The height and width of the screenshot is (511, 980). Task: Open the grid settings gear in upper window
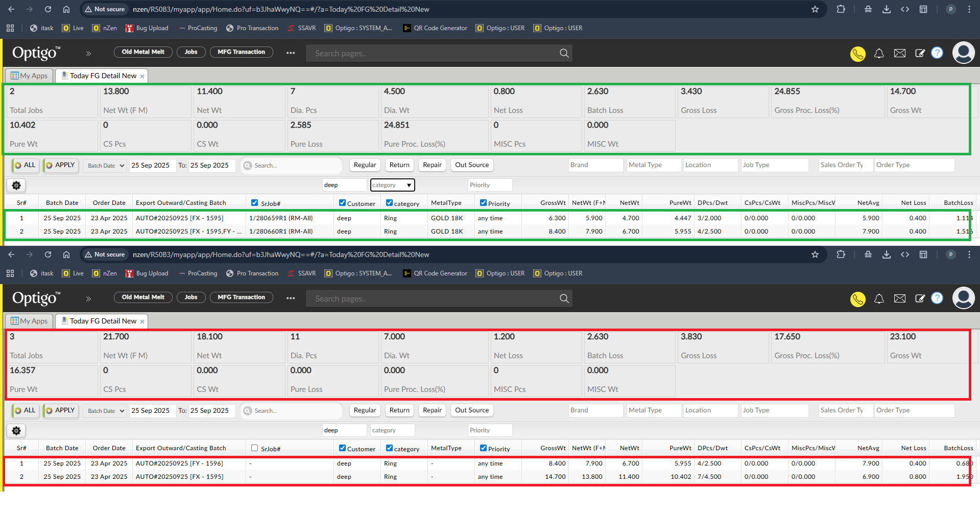(16, 185)
